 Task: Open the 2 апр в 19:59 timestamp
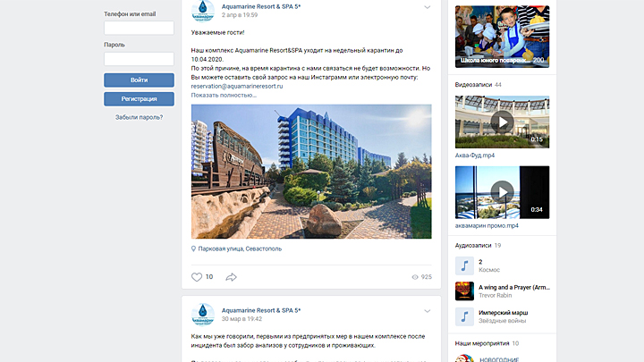(240, 15)
